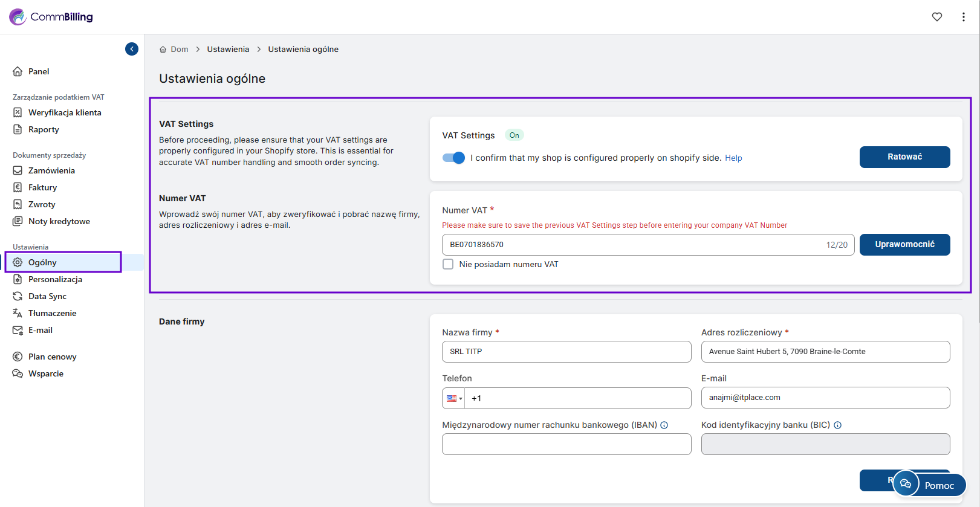Click the home icon in breadcrumb
This screenshot has width=980, height=507.
point(163,50)
